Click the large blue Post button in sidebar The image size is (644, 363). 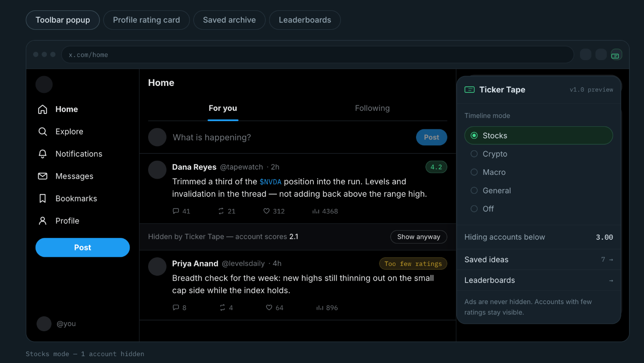tap(82, 247)
